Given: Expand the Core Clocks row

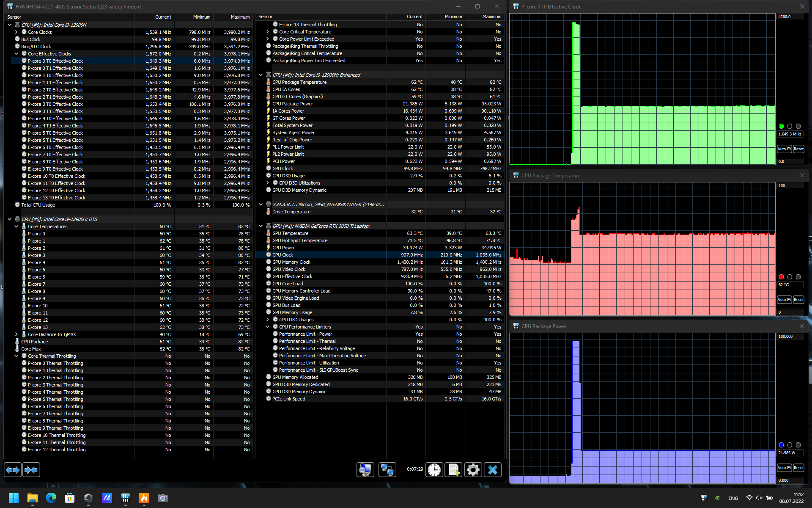Looking at the screenshot, I should tap(16, 32).
